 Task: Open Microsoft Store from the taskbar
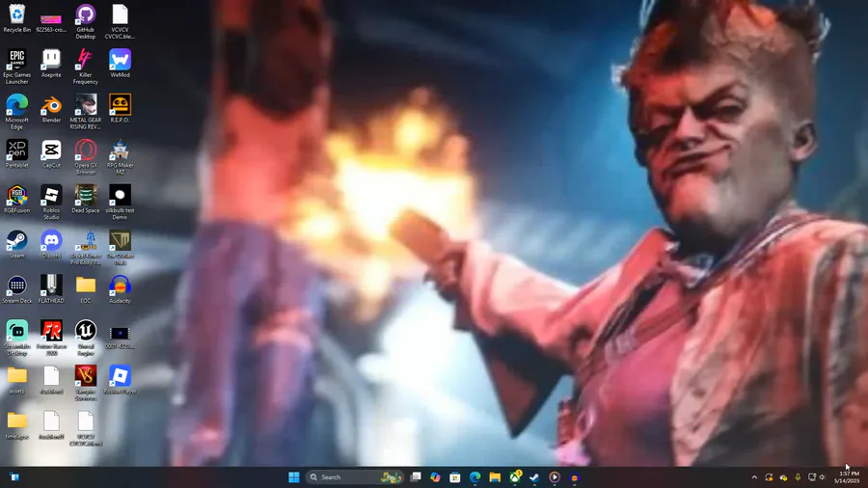455,477
